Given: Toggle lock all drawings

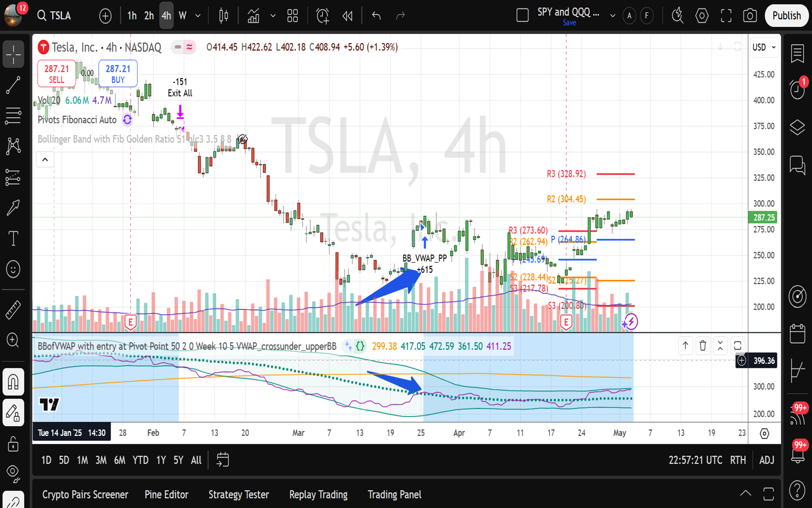Looking at the screenshot, I should click(13, 444).
